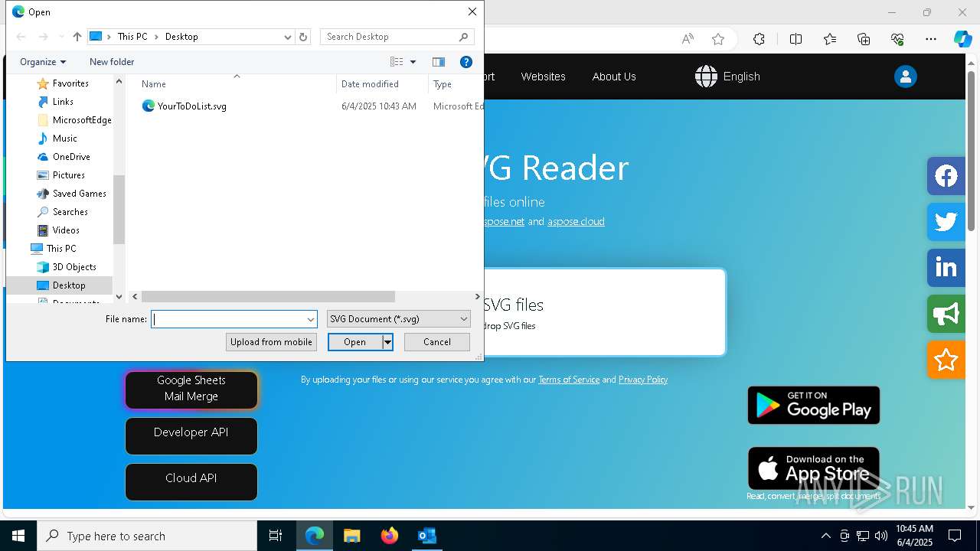Open the Organize menu
The image size is (980, 551).
43,62
